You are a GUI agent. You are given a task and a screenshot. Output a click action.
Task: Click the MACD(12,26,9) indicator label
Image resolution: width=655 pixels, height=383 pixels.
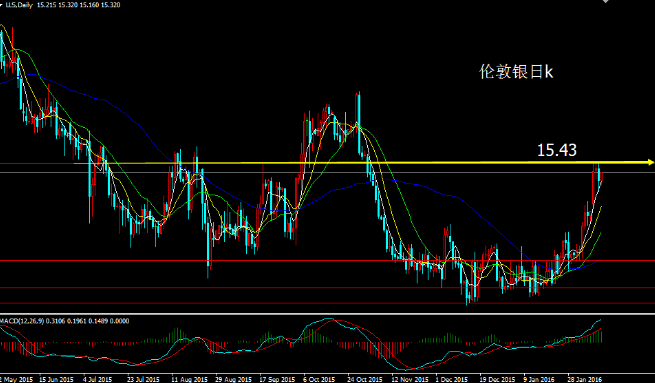tap(22, 321)
